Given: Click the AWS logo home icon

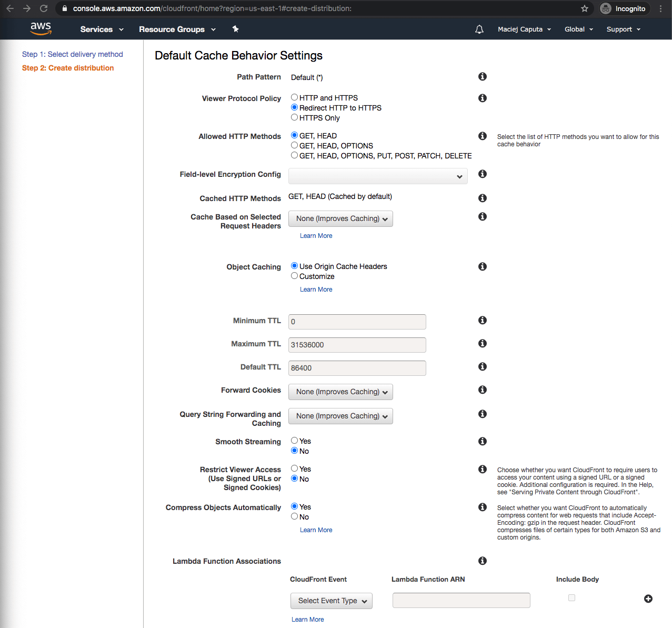Looking at the screenshot, I should (x=41, y=29).
